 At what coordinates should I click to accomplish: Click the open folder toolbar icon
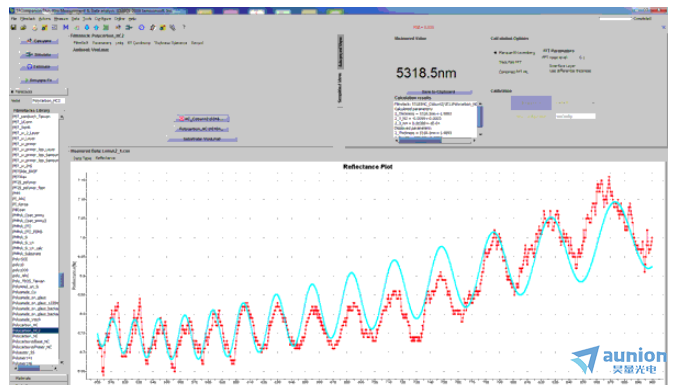(x=23, y=27)
